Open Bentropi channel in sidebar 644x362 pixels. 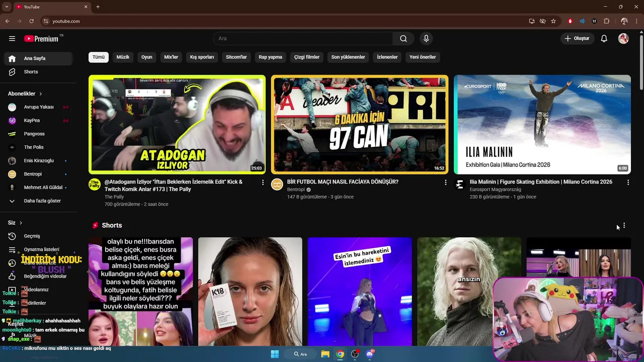[x=38, y=174]
